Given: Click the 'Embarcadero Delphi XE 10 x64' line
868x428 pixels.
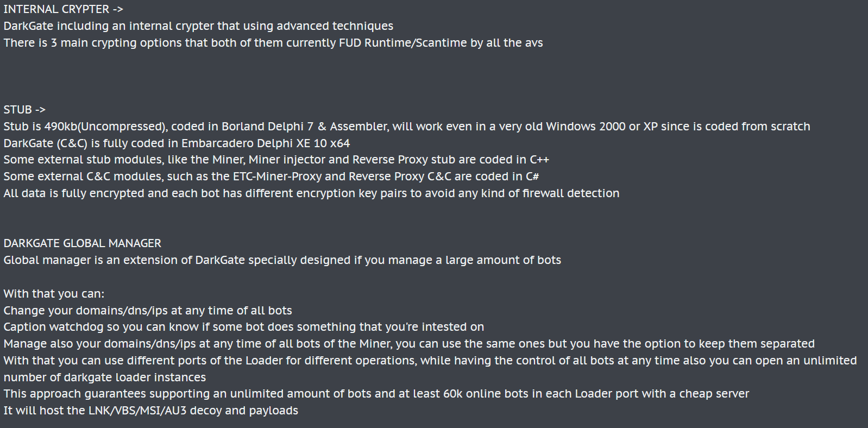Looking at the screenshot, I should point(177,143).
